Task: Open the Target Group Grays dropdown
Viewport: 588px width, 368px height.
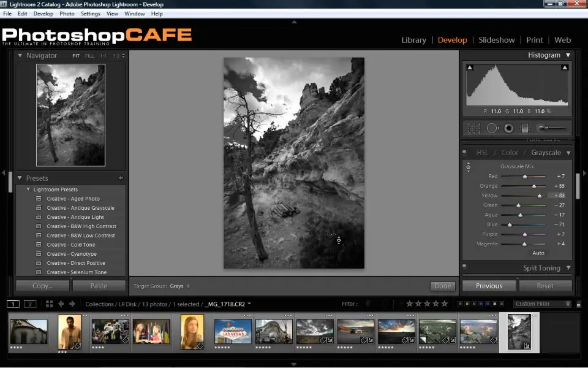Action: [179, 286]
